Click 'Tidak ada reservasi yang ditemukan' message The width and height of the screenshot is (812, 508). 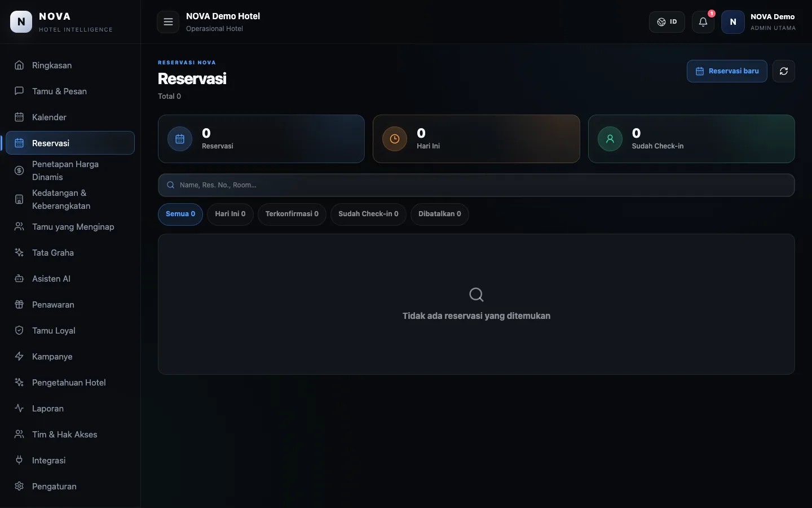point(476,316)
